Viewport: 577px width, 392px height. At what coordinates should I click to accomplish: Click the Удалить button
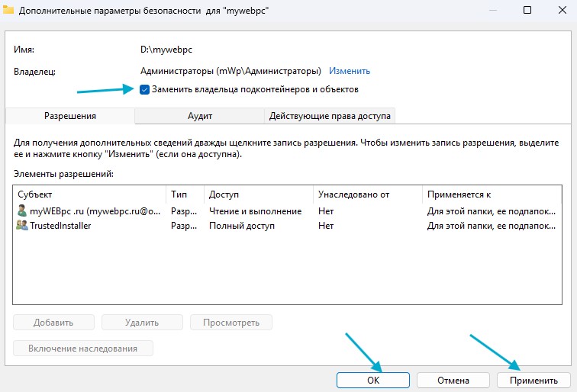click(142, 323)
